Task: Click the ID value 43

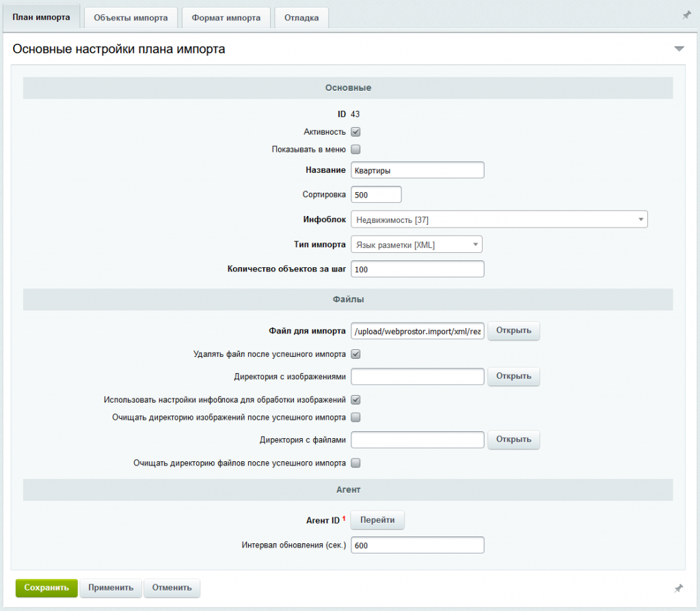Action: 355,114
